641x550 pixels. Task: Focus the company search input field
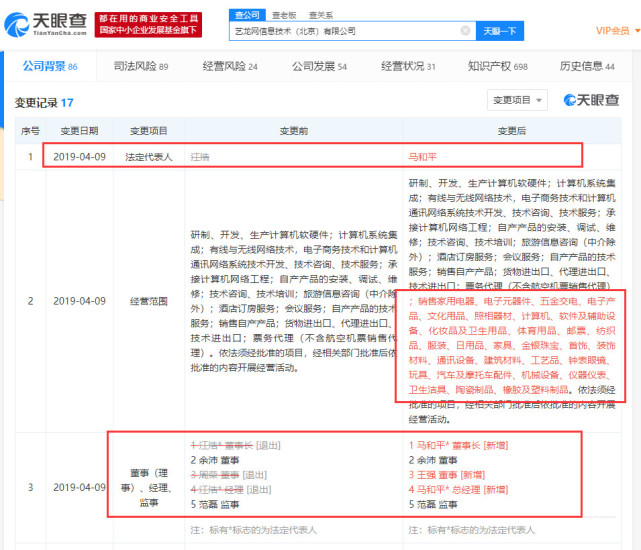click(352, 31)
